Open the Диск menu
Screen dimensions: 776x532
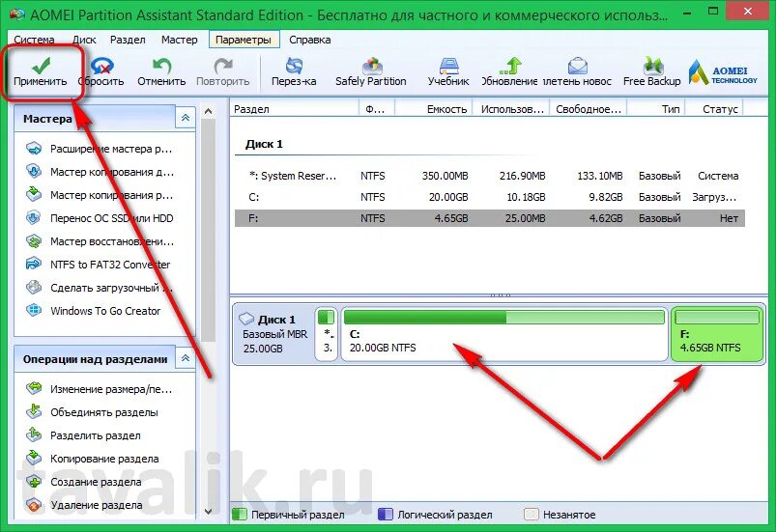(84, 40)
